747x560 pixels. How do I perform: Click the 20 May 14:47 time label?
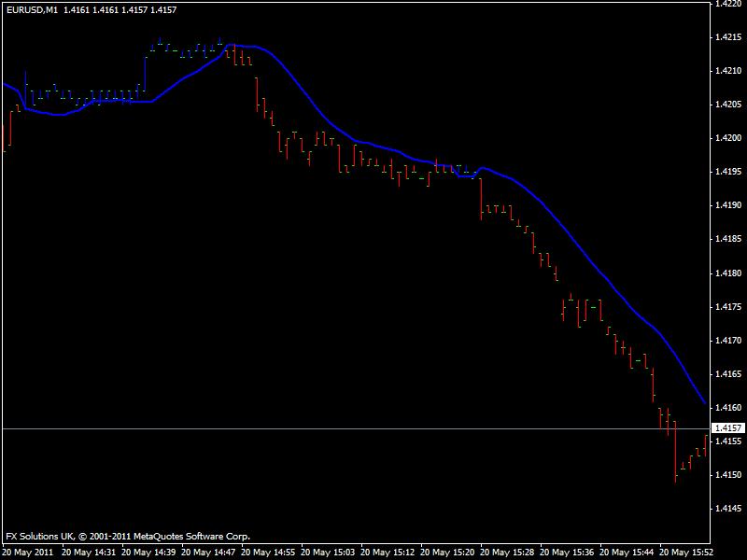tap(208, 553)
